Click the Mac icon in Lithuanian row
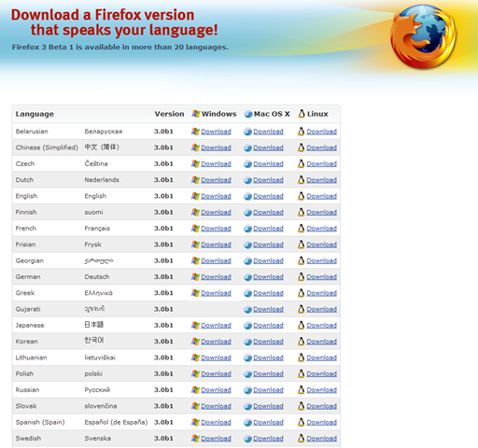Image resolution: width=478 pixels, height=448 pixels. pyautogui.click(x=247, y=358)
